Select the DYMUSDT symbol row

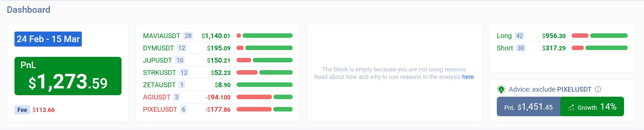click(x=218, y=48)
